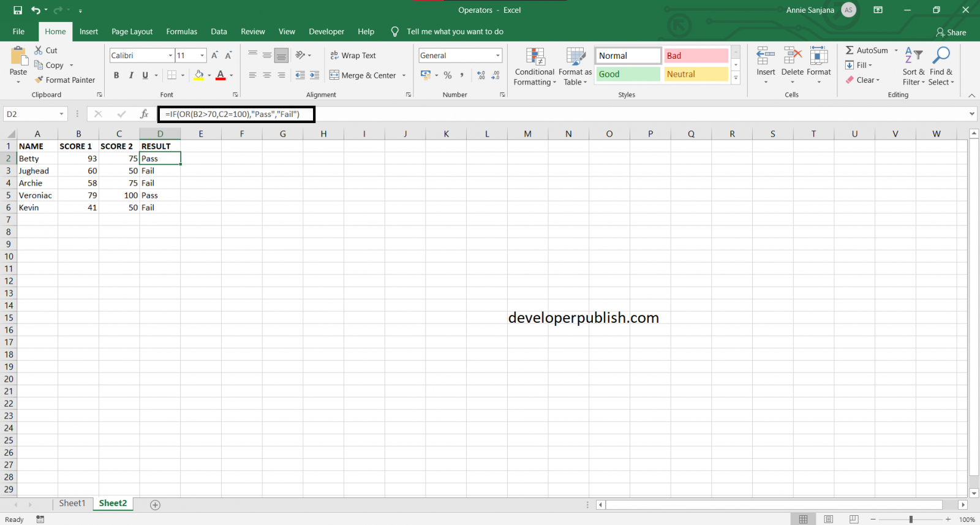Click the Share button
Viewport: 980px width, 525px height.
click(x=951, y=32)
